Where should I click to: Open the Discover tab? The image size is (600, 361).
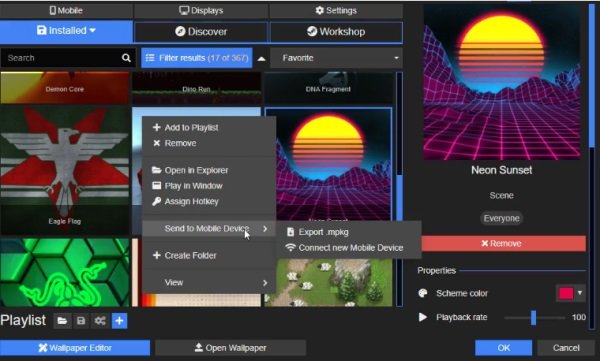click(x=201, y=32)
